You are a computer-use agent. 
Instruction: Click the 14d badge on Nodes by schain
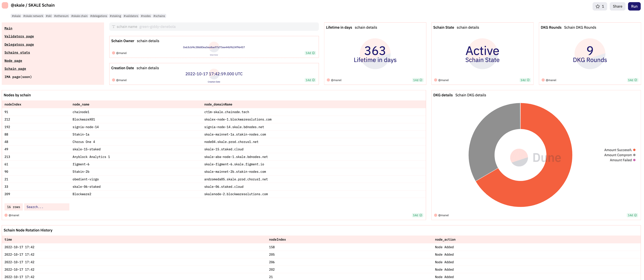point(417,215)
